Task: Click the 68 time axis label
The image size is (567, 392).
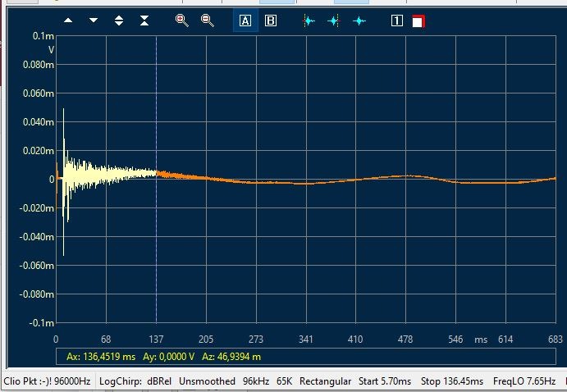Action: (106, 340)
